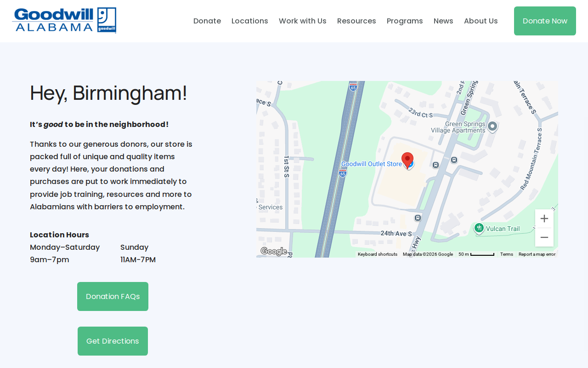Go to the News page
588x368 pixels.
pos(443,21)
